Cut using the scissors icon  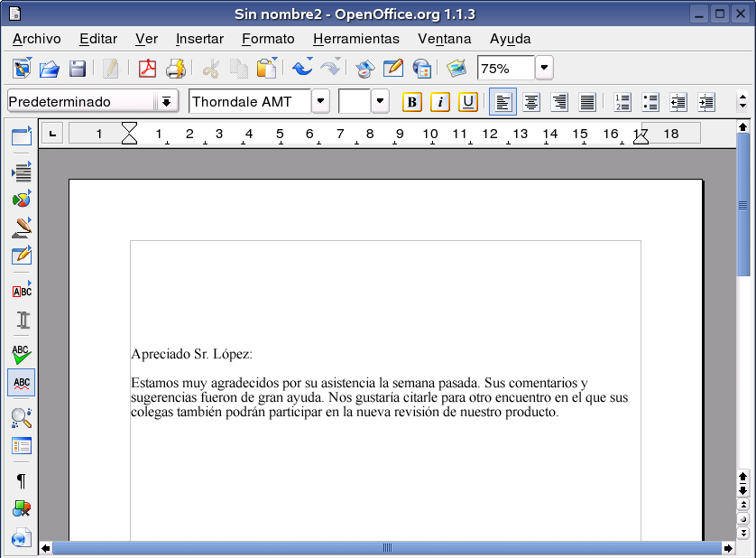(209, 68)
